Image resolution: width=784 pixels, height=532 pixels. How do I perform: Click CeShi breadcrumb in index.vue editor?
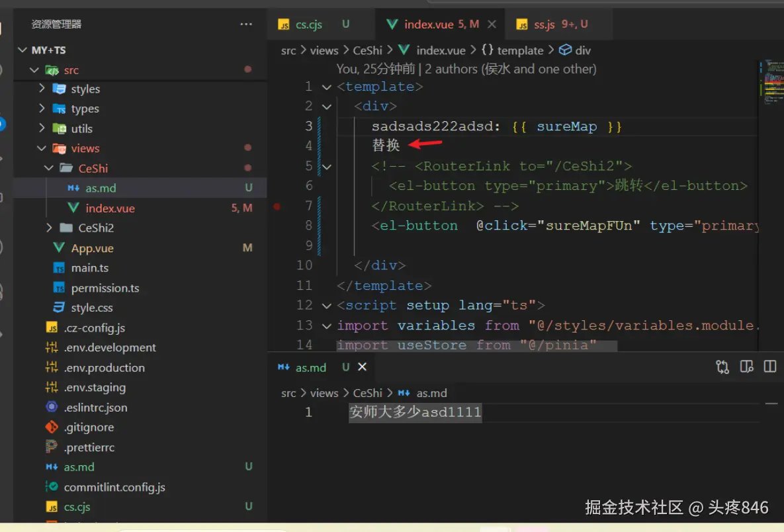[x=367, y=50]
